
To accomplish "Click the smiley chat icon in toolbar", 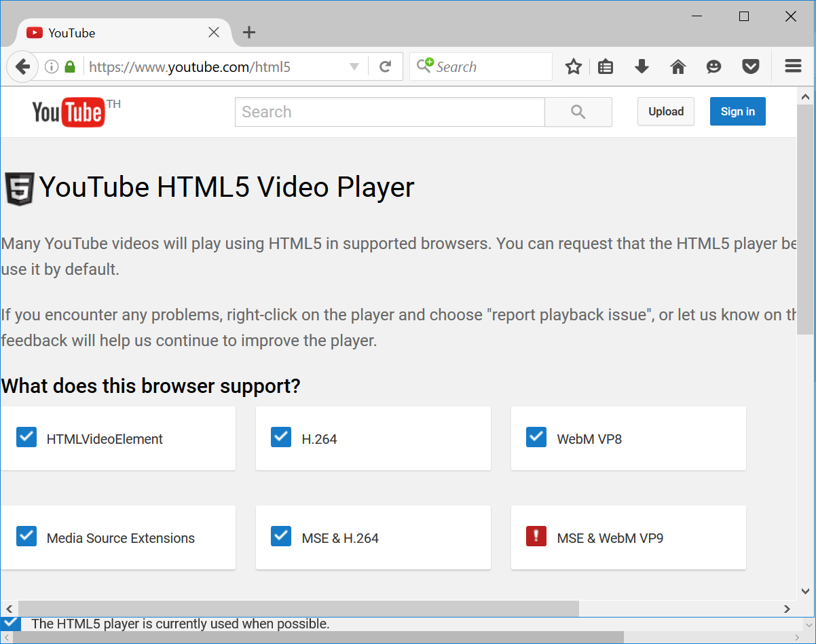I will point(713,67).
